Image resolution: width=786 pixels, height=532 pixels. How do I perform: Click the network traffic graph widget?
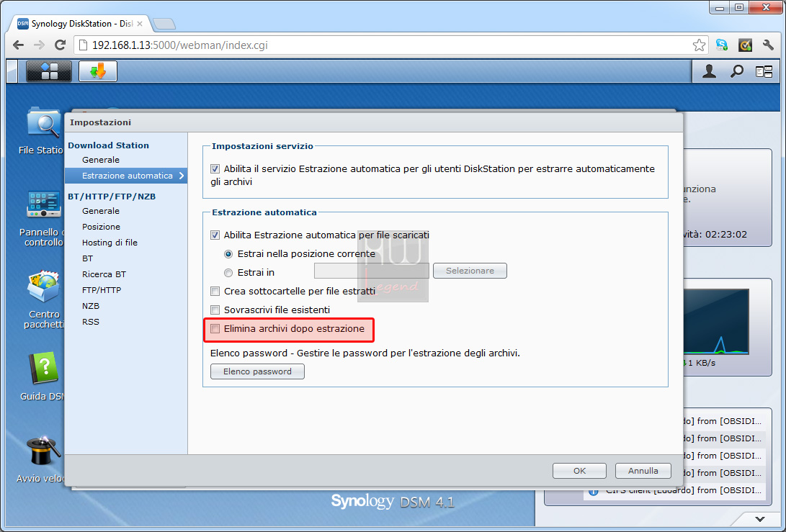[716, 322]
